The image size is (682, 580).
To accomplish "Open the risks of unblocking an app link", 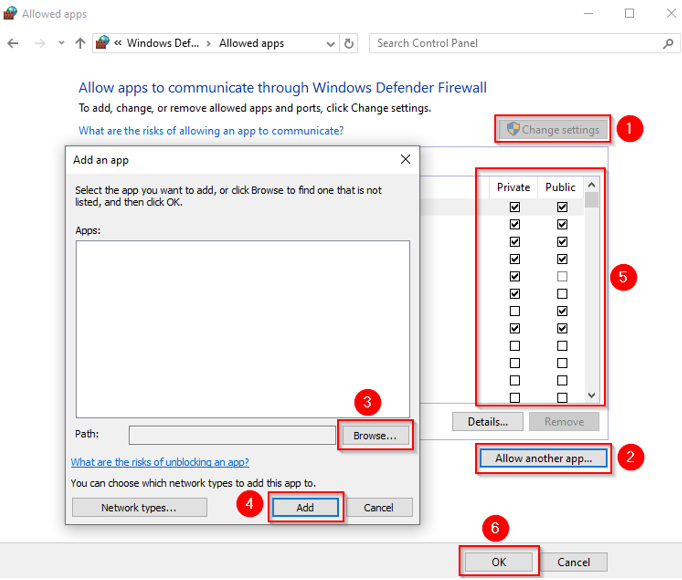I will [160, 462].
